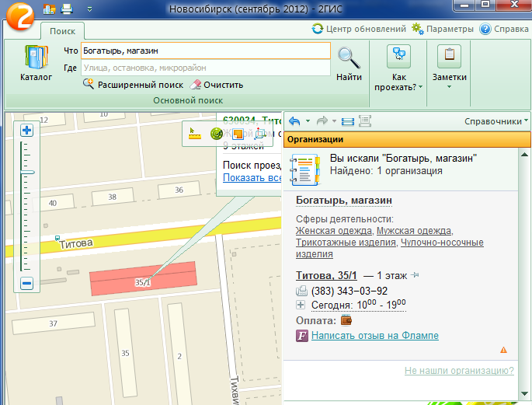Click the orange warning triangle icon

click(503, 350)
